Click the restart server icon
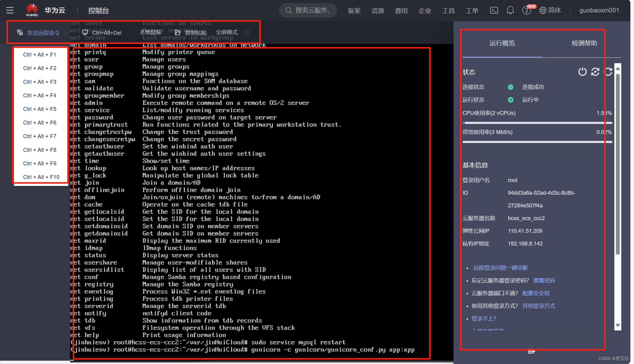The height and width of the screenshot is (364, 634). point(595,72)
